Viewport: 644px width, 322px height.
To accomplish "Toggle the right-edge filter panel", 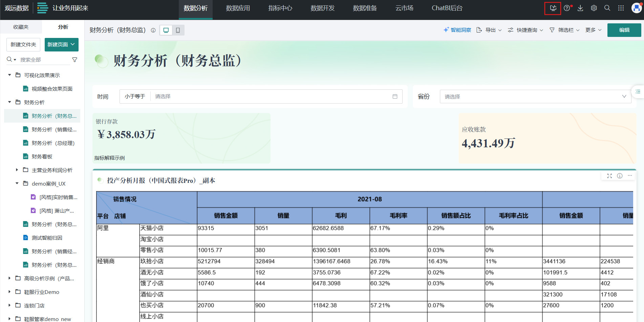I will (x=638, y=91).
